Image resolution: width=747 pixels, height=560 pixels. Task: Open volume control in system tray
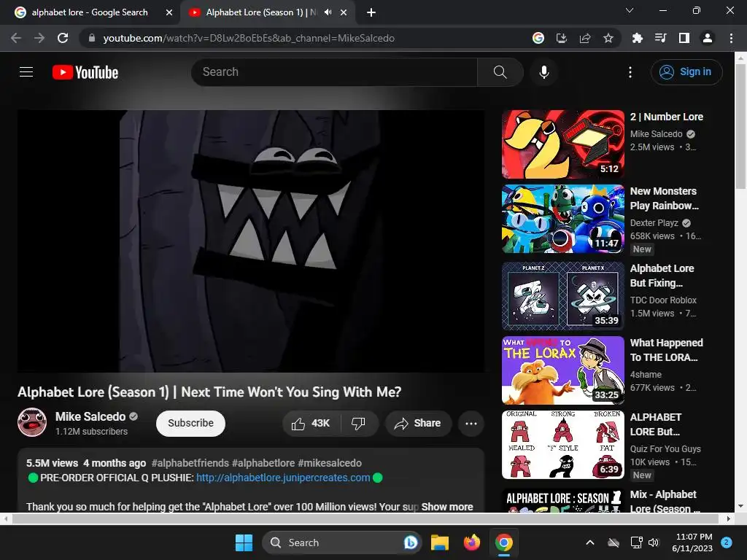pos(654,542)
